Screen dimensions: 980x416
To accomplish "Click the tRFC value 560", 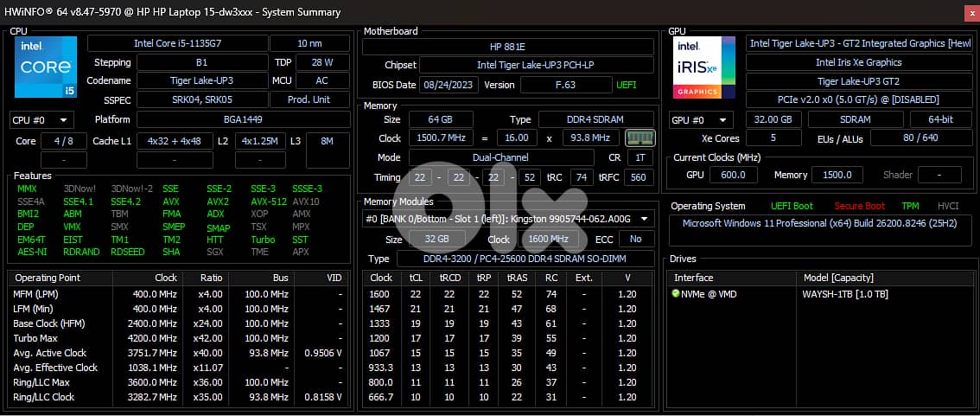I will pos(638,177).
